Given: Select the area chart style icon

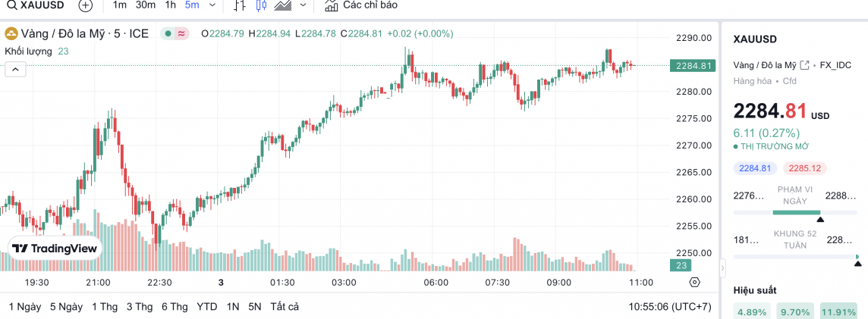Looking at the screenshot, I should [284, 5].
